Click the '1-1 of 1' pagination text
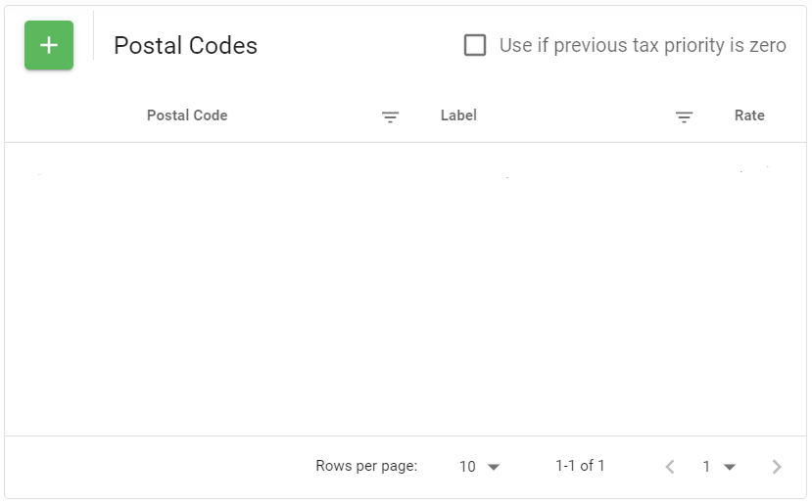Screen dimensions: 812x504 tap(580, 465)
